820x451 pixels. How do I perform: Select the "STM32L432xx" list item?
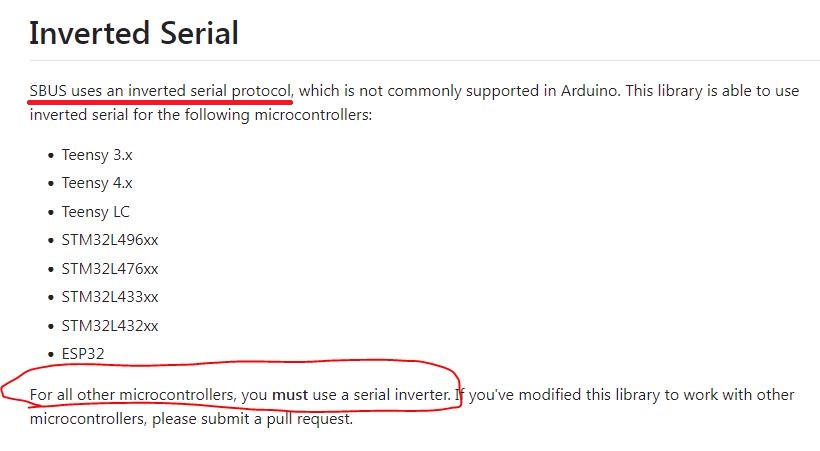[x=110, y=325]
